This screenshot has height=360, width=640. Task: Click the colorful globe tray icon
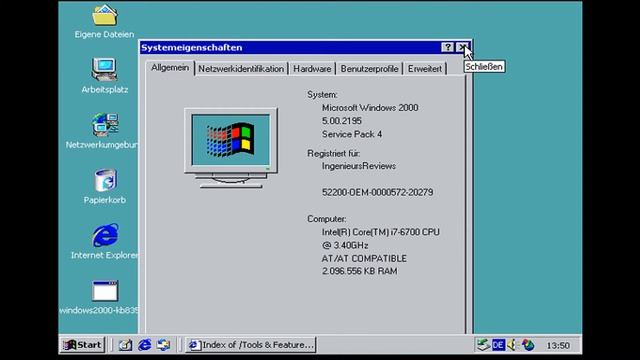528,345
